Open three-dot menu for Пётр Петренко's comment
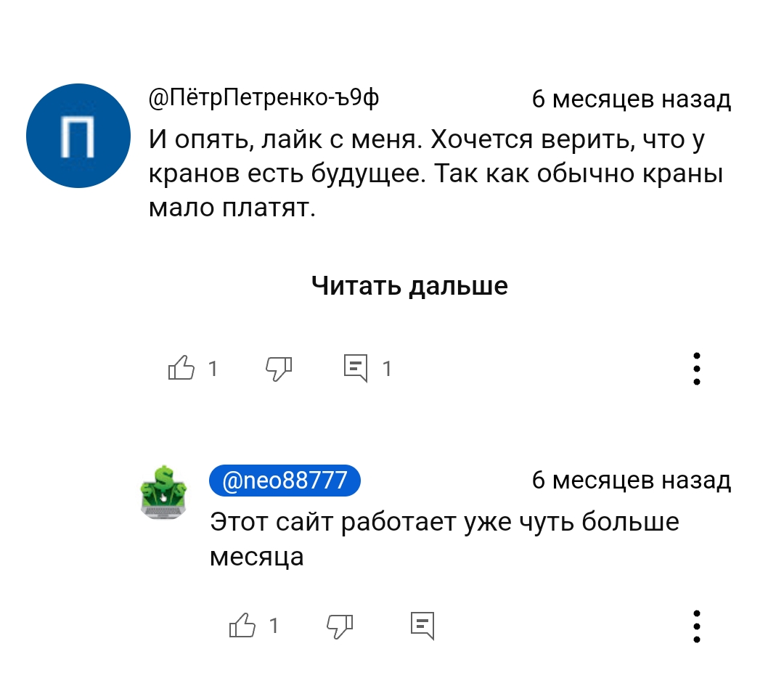 [x=696, y=369]
